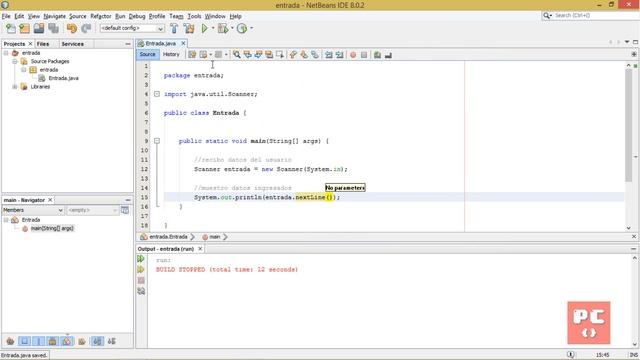Open the File menu

click(6, 16)
